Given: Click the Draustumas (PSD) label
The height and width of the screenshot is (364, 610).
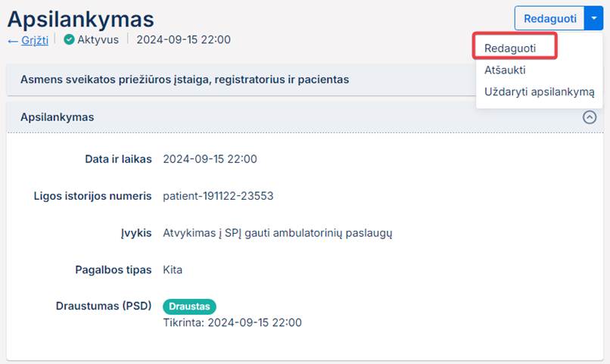Looking at the screenshot, I should coord(104,306).
